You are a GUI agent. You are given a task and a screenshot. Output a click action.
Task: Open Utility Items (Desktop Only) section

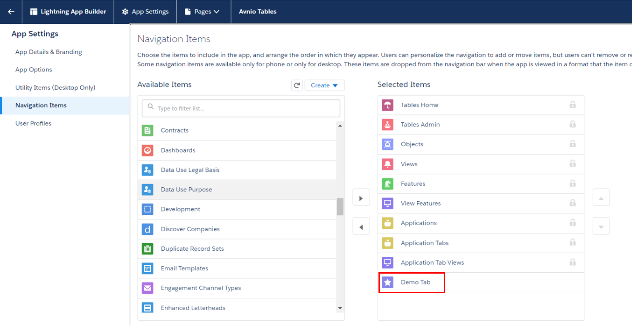pos(55,88)
